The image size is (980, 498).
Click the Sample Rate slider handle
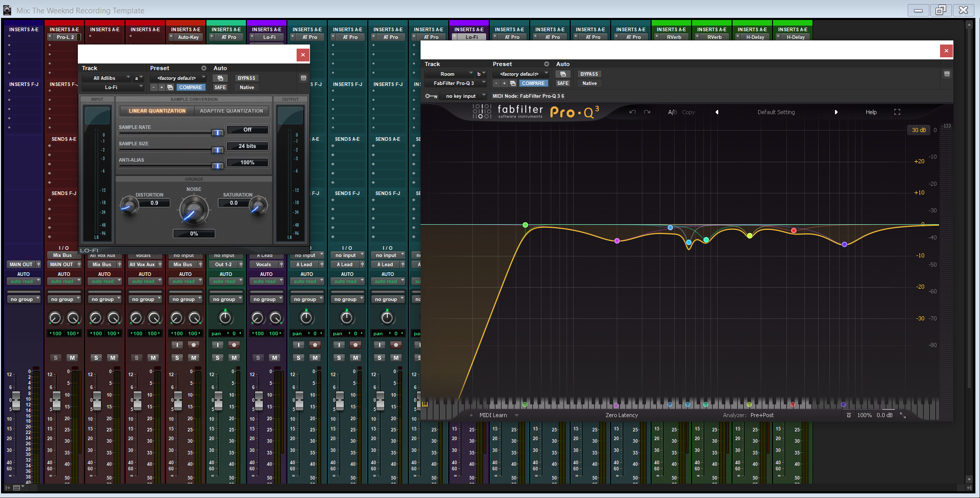pyautogui.click(x=217, y=133)
